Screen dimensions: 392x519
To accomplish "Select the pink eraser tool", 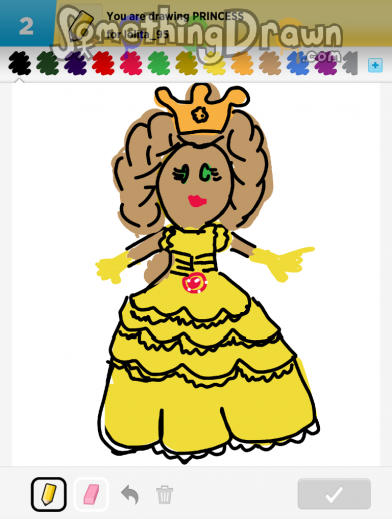I will click(x=91, y=494).
